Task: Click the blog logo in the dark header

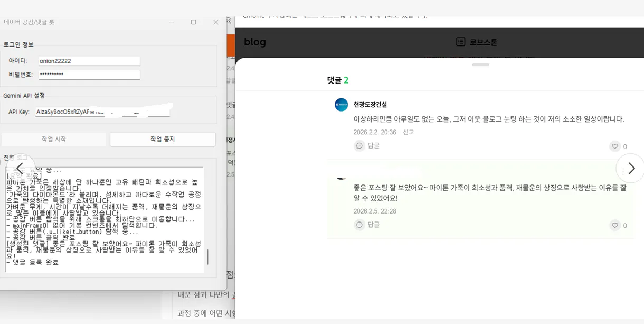Action: coord(255,42)
